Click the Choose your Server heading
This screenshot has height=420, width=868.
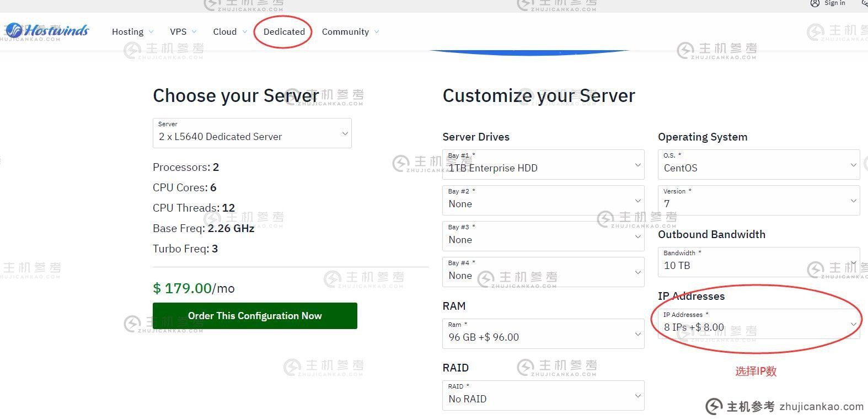[235, 96]
